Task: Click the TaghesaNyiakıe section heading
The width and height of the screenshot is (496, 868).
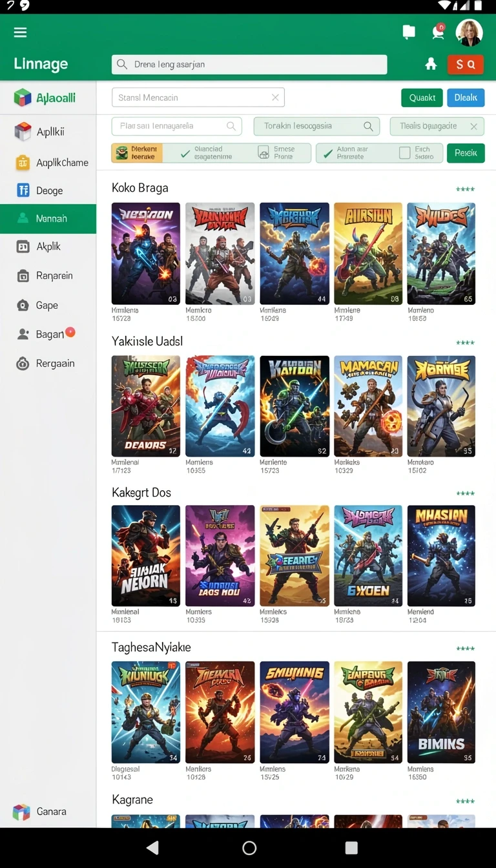Action: (151, 647)
